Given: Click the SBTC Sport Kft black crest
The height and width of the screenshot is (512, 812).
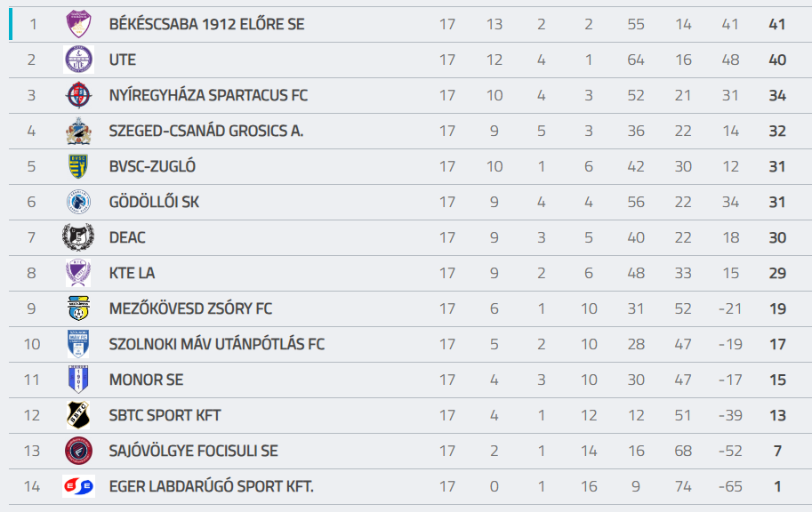Looking at the screenshot, I should (x=78, y=415).
